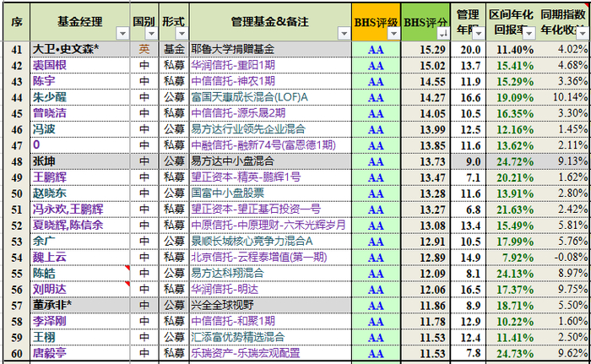This screenshot has height=364, width=591.
Task: Select fund cell 易方达中小盘混合
Action: (x=270, y=161)
